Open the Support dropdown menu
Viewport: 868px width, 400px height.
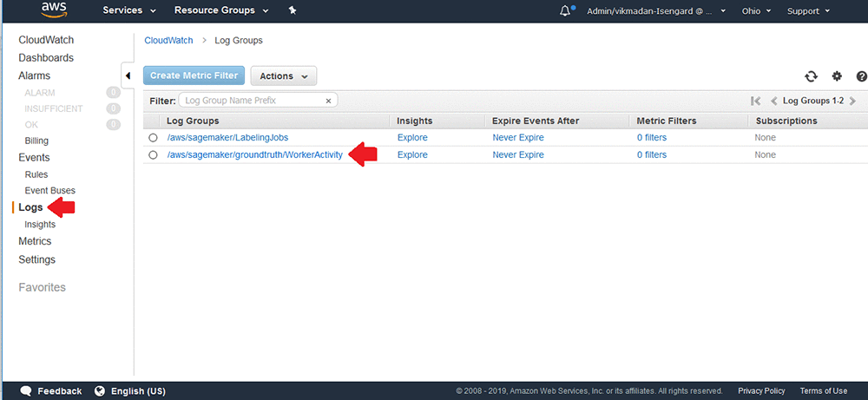pos(808,11)
